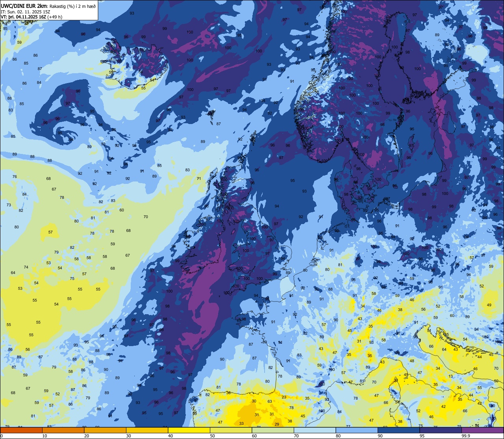This screenshot has height=439, width=504.
Task: Click the legend tick label '80'
Action: pos(338,436)
